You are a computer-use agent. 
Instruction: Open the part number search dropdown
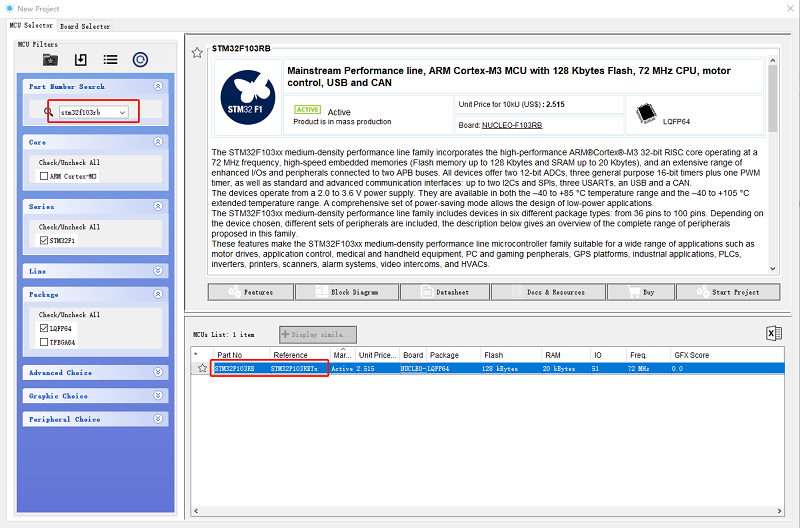click(x=123, y=113)
